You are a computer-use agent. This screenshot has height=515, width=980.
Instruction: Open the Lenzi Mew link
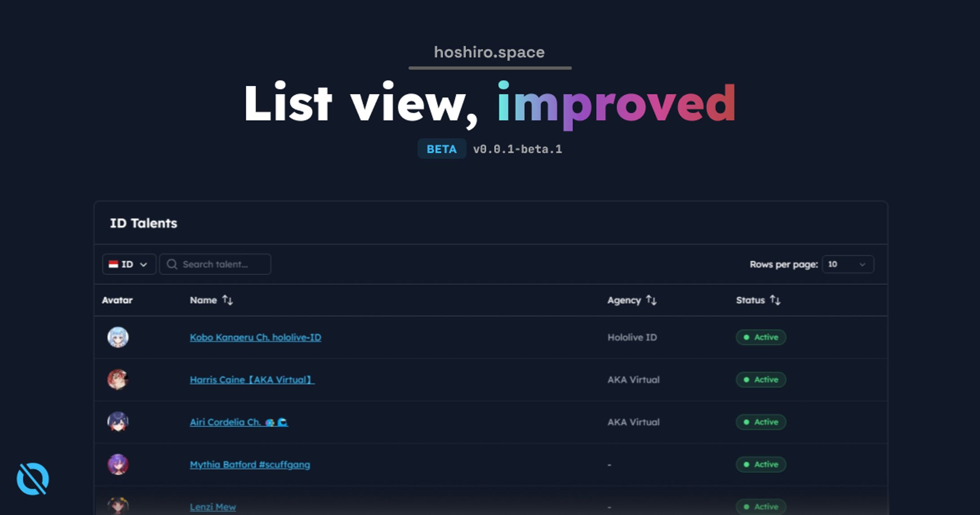pyautogui.click(x=213, y=507)
